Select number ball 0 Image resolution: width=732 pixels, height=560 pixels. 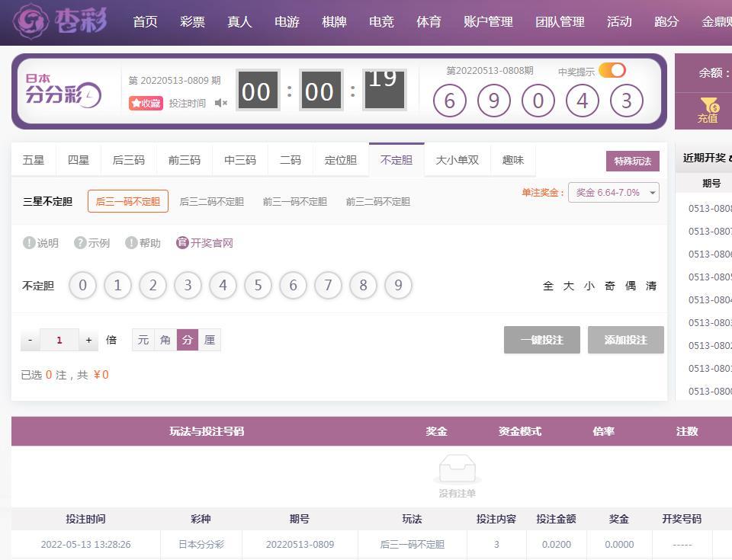pos(82,285)
